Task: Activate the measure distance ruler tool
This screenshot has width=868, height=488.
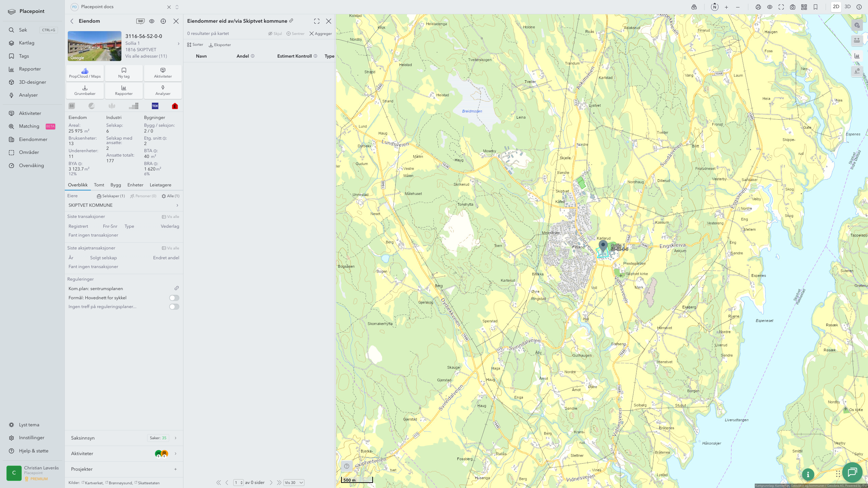Action: [857, 41]
